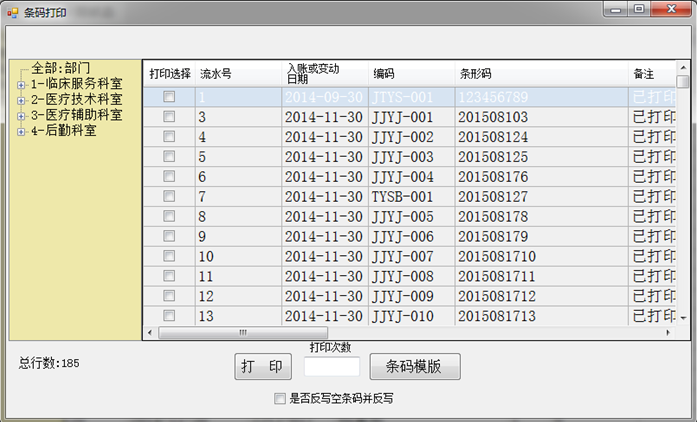Select barcode cell 123456789
697x422 pixels.
[x=541, y=97]
